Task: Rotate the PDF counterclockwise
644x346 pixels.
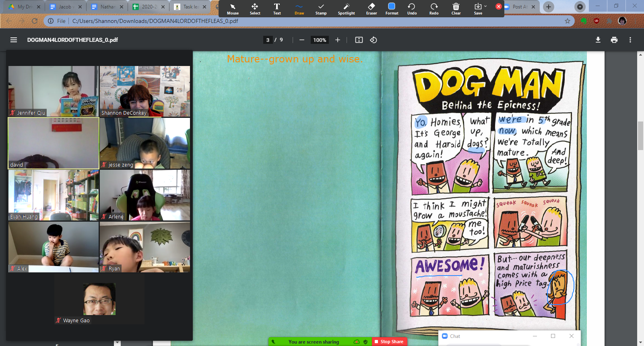Action: tap(374, 40)
